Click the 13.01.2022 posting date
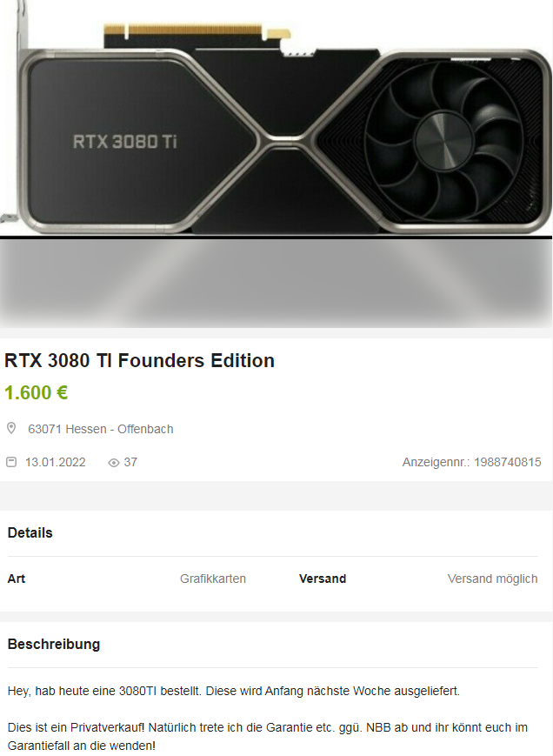Viewport: 553px width, 756px height. tap(56, 462)
